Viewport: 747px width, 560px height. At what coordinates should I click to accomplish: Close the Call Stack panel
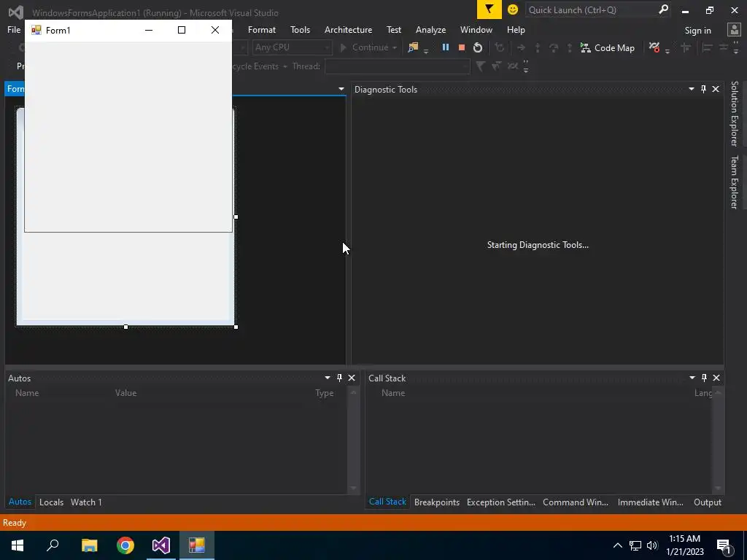point(716,378)
